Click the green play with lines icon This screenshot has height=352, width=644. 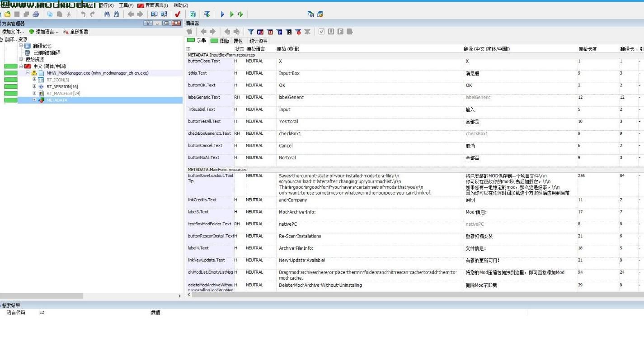240,14
